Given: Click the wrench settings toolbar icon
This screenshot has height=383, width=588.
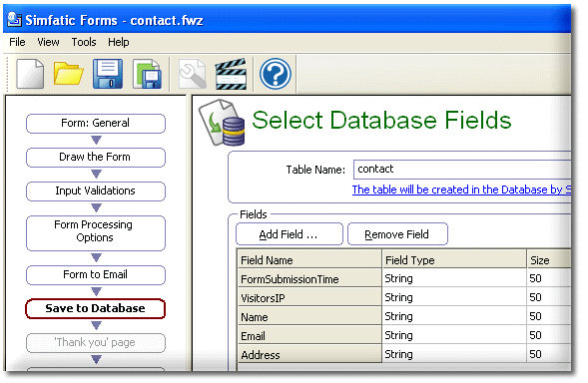Looking at the screenshot, I should (193, 74).
